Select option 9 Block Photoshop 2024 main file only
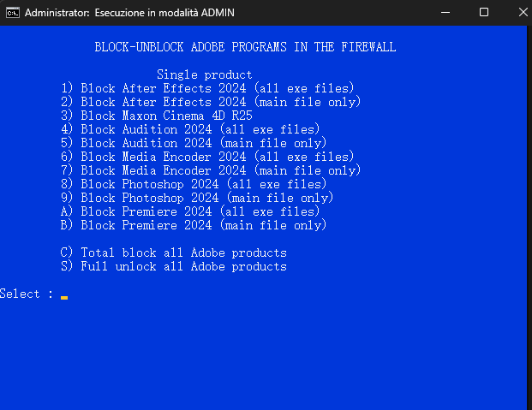 click(197, 198)
